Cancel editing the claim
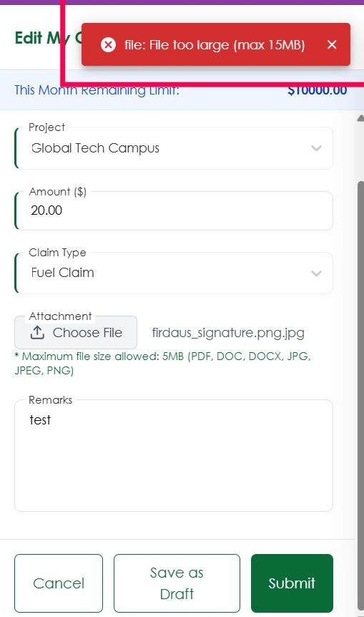The height and width of the screenshot is (617, 364). [59, 583]
